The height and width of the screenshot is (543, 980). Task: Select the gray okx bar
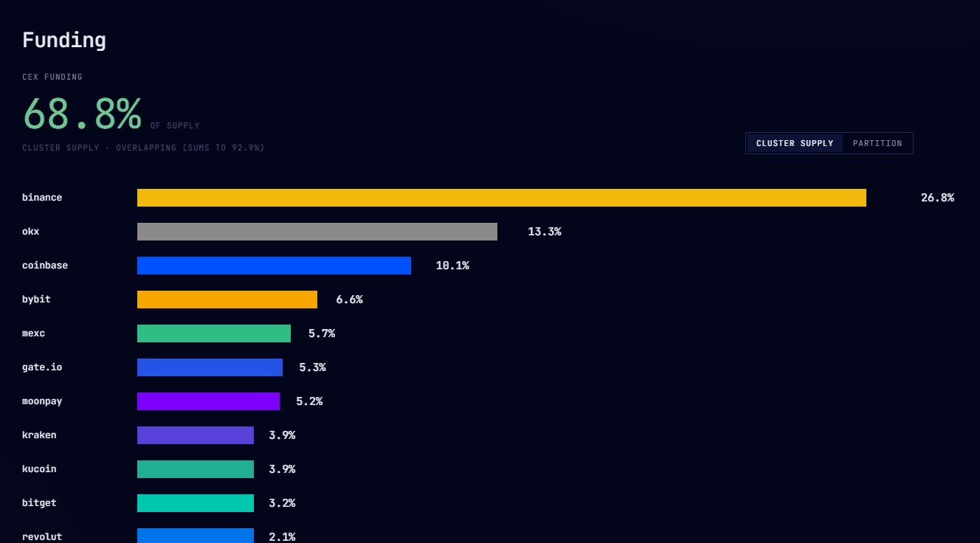point(317,232)
